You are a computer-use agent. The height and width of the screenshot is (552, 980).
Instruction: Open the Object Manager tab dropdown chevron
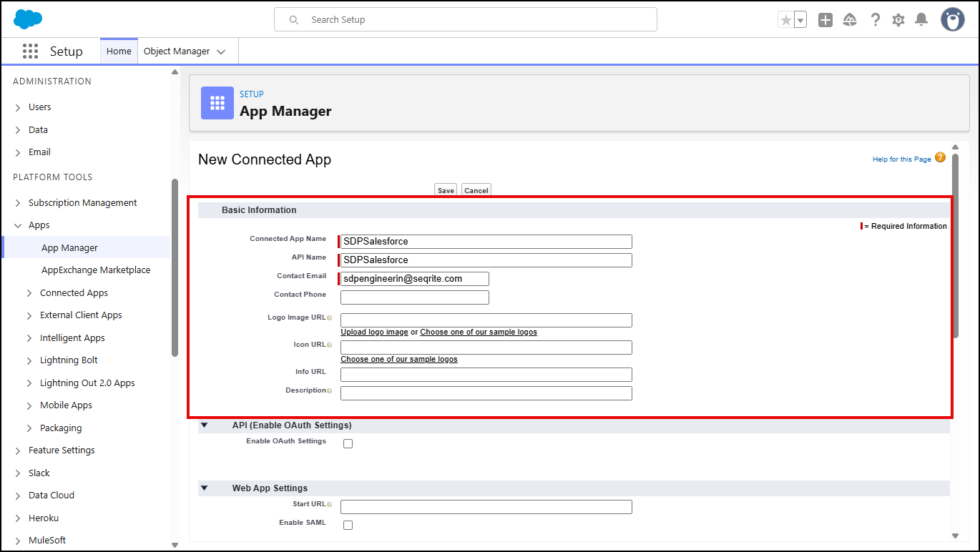coord(221,51)
